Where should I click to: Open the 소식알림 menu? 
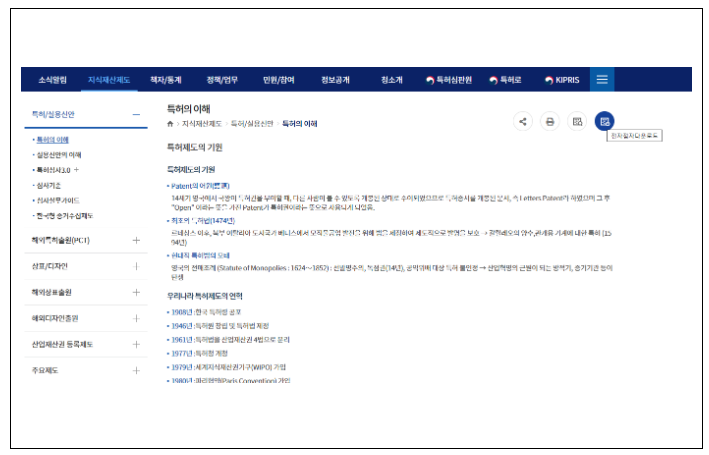pyautogui.click(x=52, y=80)
